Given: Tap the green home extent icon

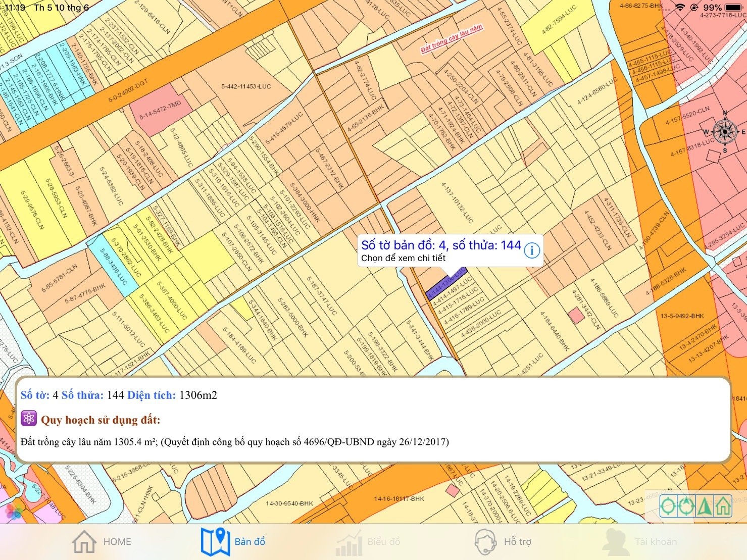Looking at the screenshot, I should (x=723, y=506).
